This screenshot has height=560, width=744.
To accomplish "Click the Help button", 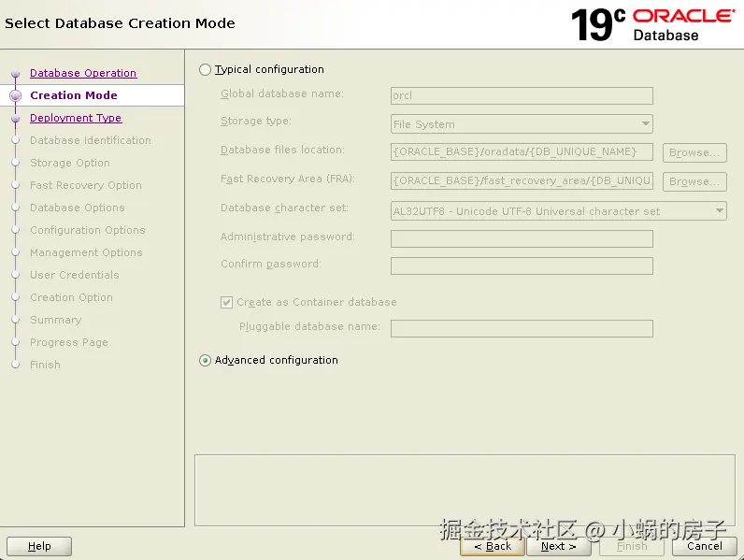I will tap(39, 546).
